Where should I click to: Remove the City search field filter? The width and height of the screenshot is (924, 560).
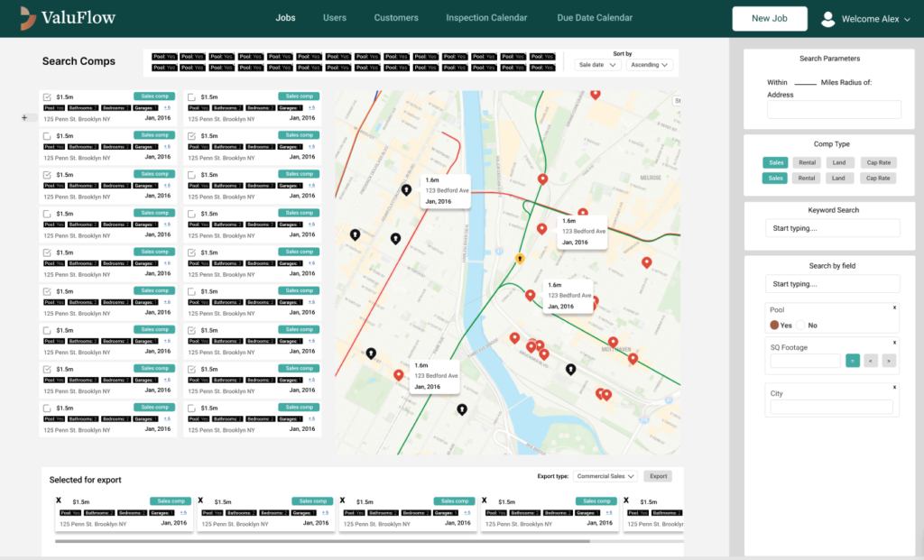(894, 388)
